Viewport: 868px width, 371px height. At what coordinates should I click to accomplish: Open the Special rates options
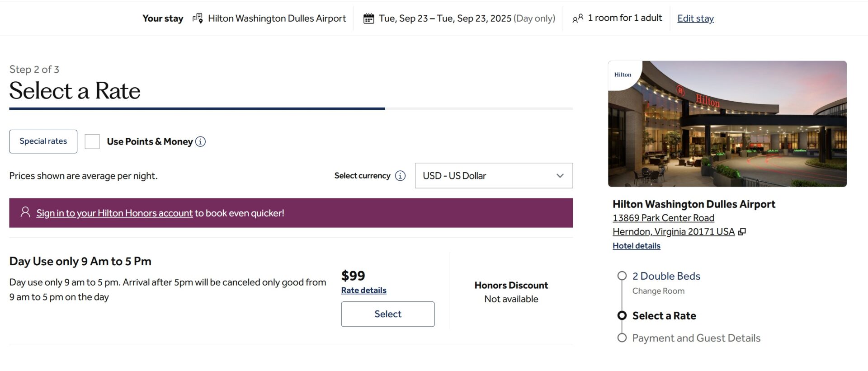coord(43,141)
